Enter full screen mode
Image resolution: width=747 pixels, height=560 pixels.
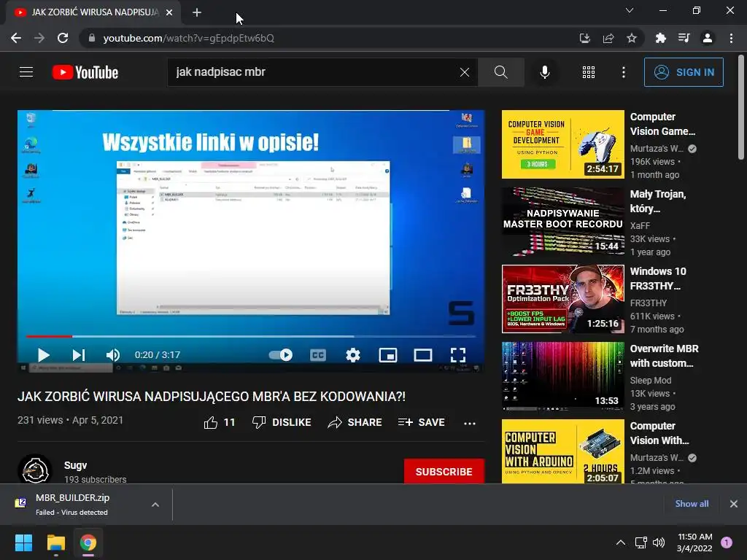coord(458,355)
